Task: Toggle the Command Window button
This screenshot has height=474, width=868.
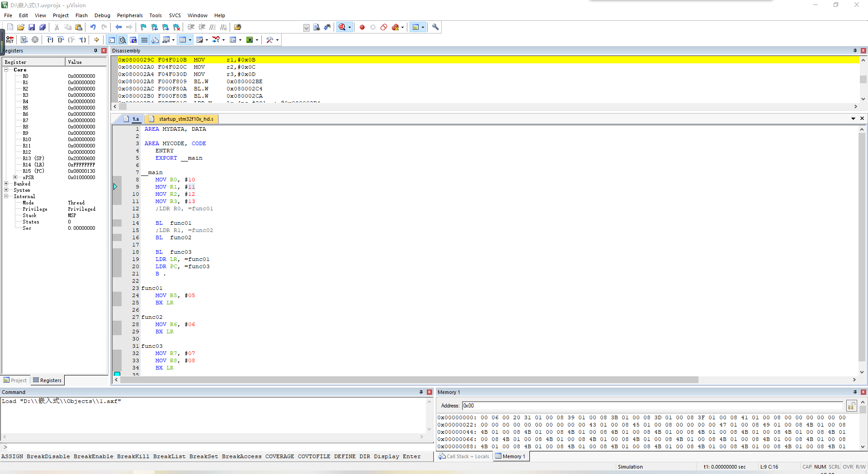Action: point(112,40)
